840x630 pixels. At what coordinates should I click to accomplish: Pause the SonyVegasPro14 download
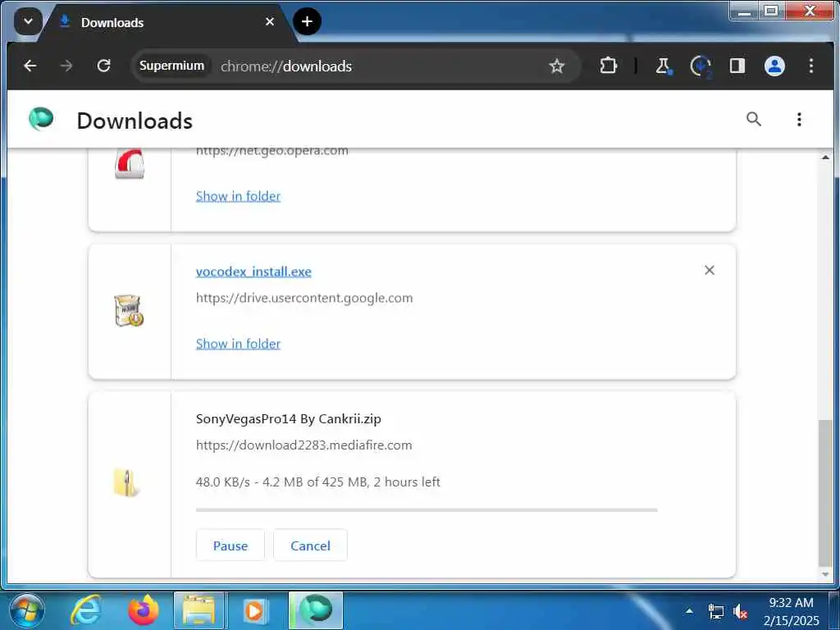point(231,546)
